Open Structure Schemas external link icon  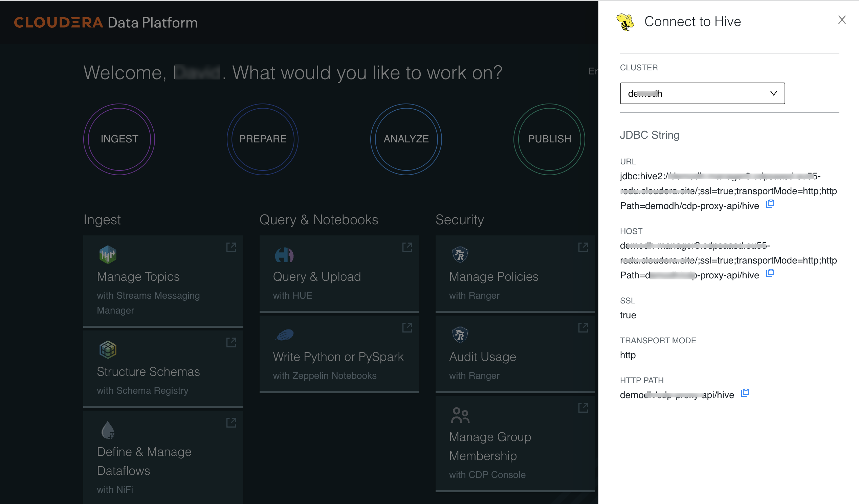[x=231, y=342]
